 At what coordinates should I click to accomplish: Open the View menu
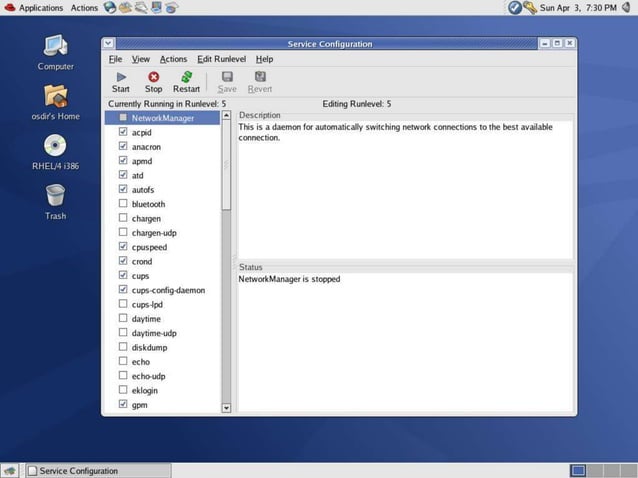141,59
